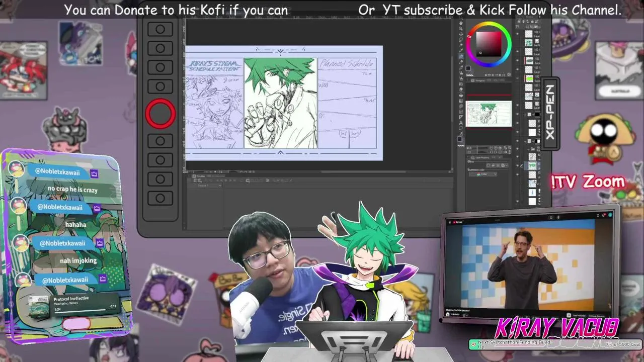Click the YouTube notifications bell icon
644x362 pixels.
604,215
